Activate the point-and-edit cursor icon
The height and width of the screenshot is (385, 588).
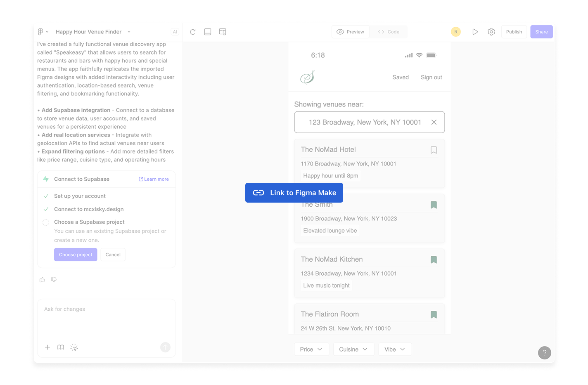click(x=74, y=347)
